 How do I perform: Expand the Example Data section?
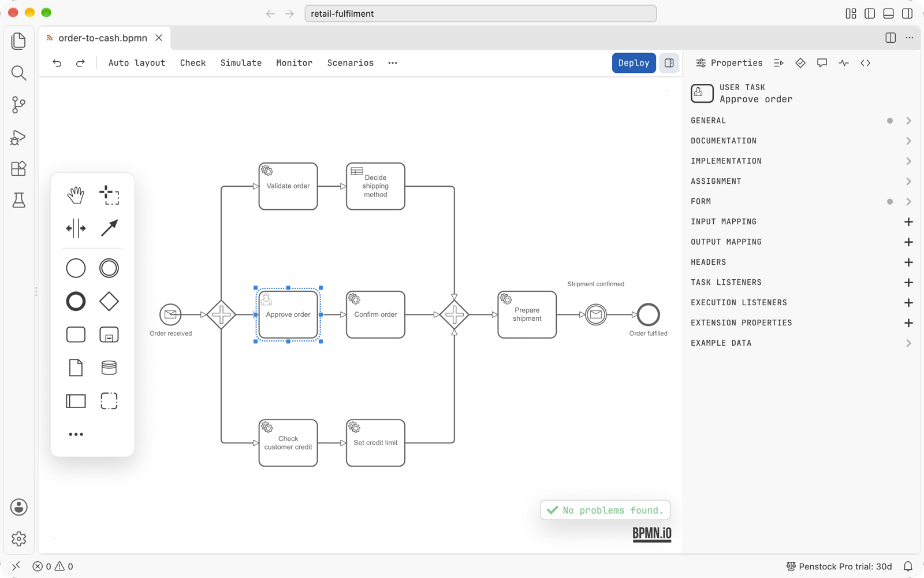tap(802, 343)
